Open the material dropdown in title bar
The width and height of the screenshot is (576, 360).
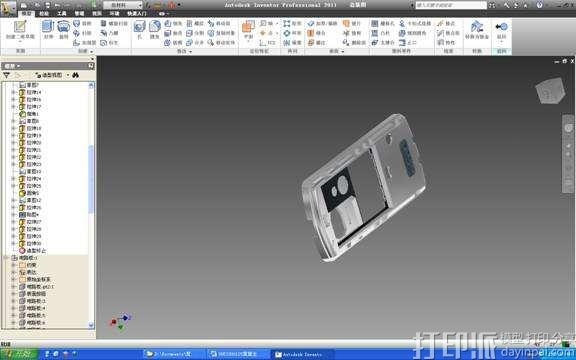[x=122, y=5]
